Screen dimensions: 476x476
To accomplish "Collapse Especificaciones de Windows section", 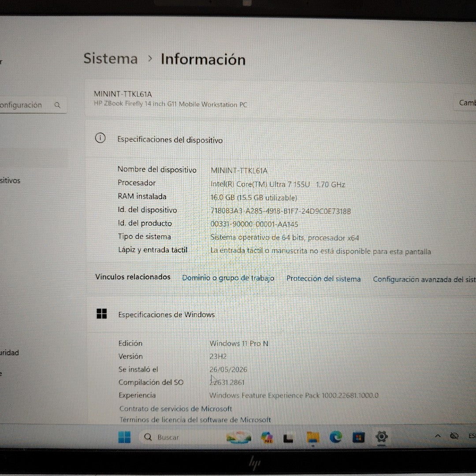I will click(x=281, y=315).
